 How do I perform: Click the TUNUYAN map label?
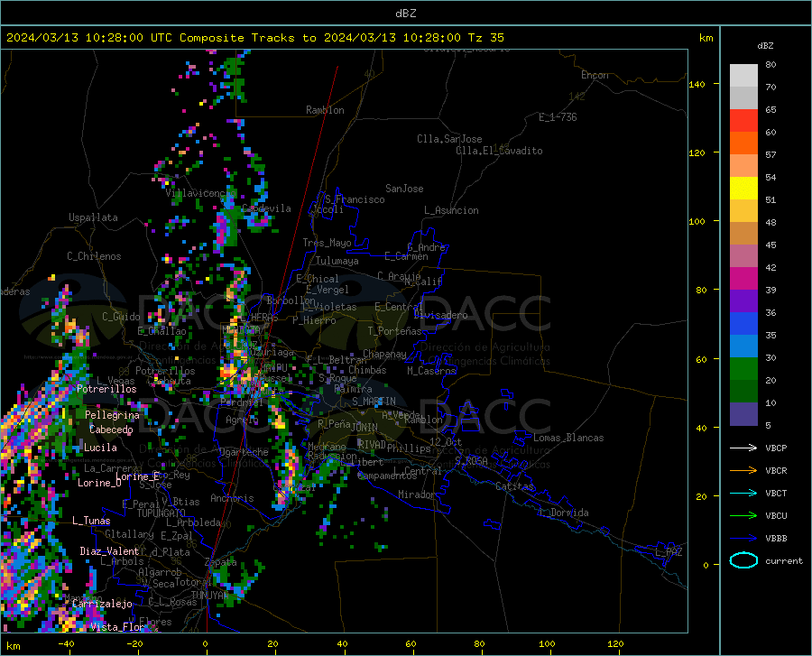tap(209, 596)
